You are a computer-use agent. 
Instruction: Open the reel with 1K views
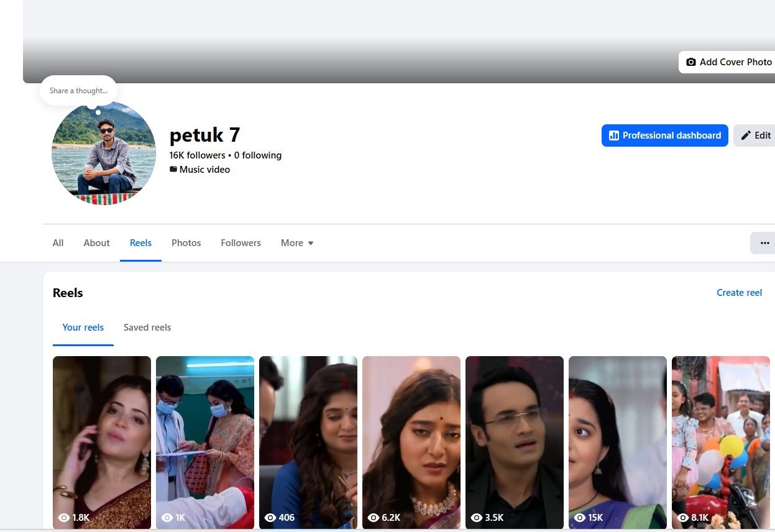coord(205,443)
